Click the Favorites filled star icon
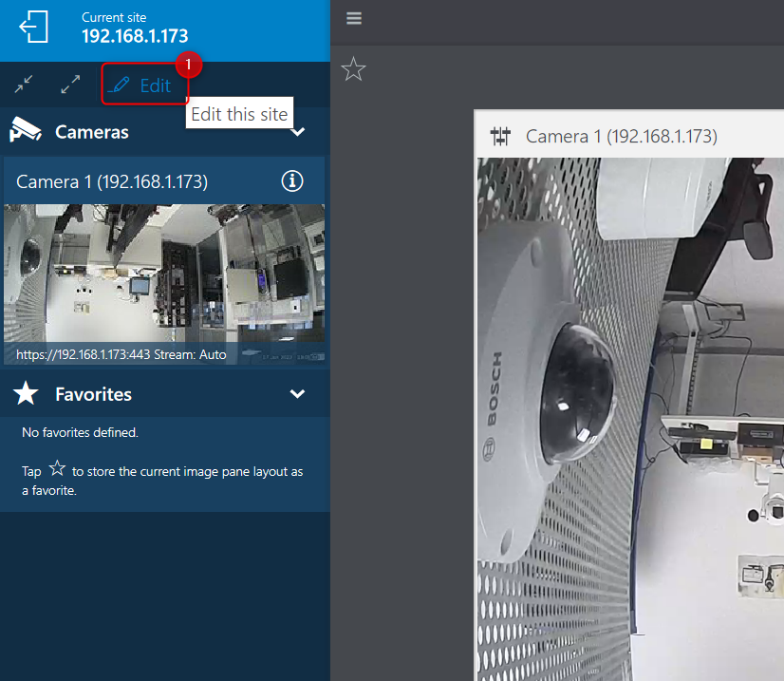The image size is (784, 681). [26, 393]
